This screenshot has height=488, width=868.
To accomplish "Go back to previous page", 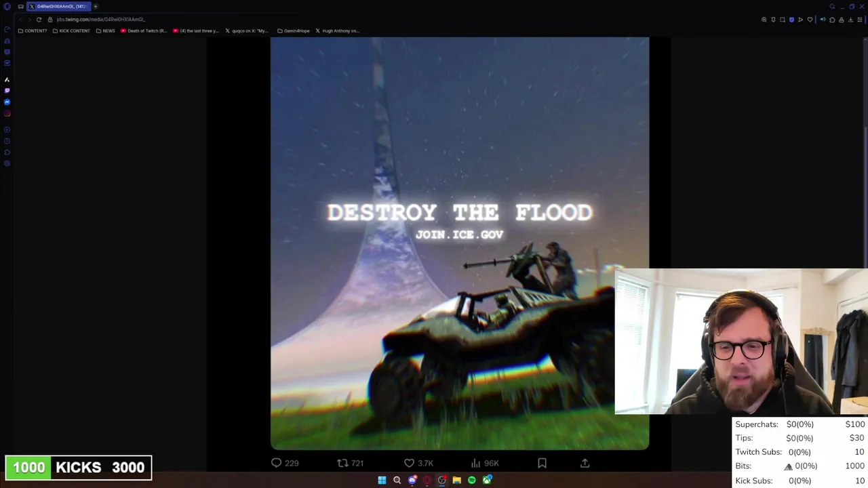I will coord(20,20).
